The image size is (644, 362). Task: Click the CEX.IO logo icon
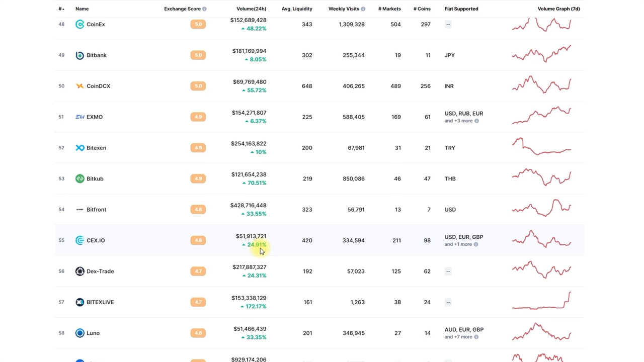(79, 240)
